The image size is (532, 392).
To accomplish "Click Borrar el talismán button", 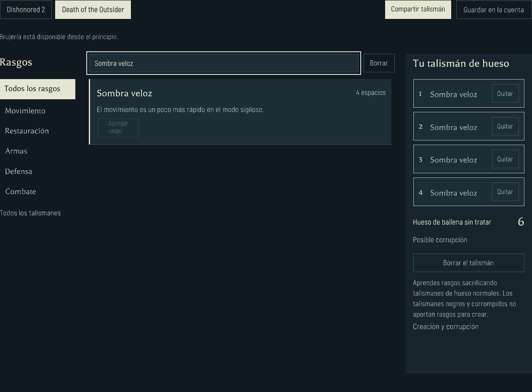I will pos(468,263).
